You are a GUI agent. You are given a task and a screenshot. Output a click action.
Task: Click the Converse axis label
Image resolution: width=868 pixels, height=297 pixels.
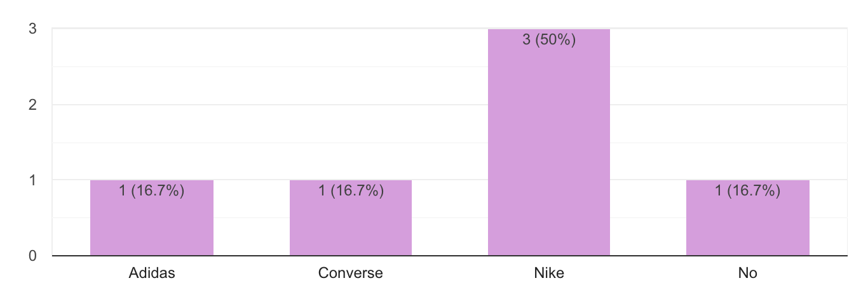click(x=351, y=274)
